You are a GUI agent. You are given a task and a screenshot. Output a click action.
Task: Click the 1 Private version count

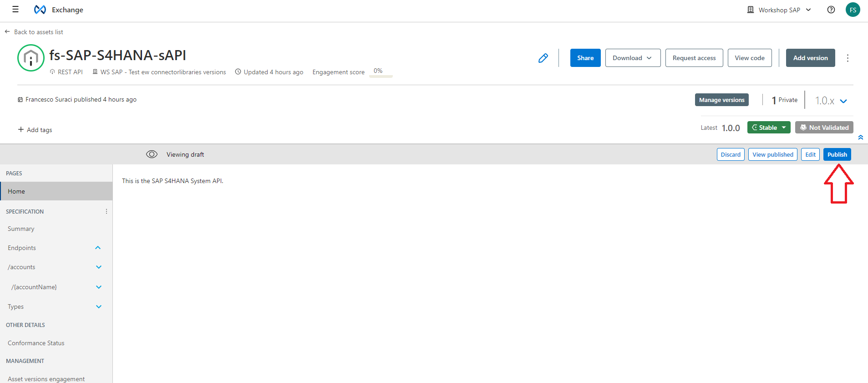[x=784, y=100]
